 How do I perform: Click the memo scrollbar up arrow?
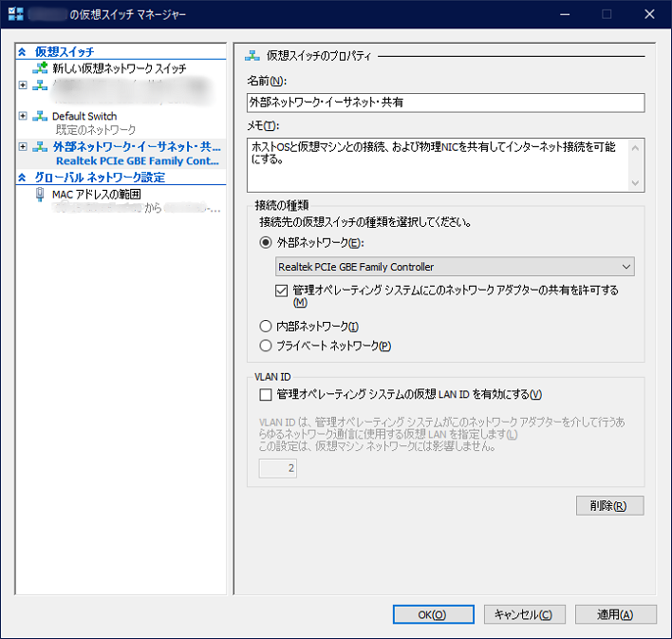[x=636, y=148]
